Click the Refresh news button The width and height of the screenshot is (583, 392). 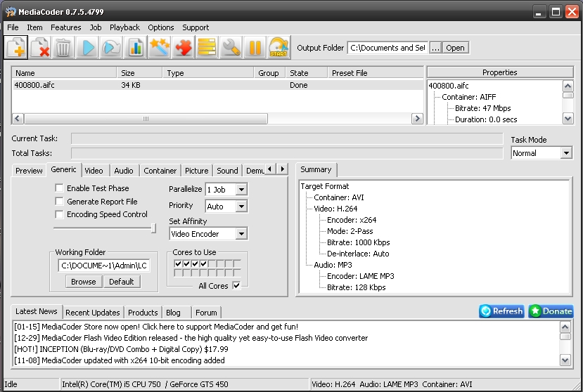click(501, 311)
